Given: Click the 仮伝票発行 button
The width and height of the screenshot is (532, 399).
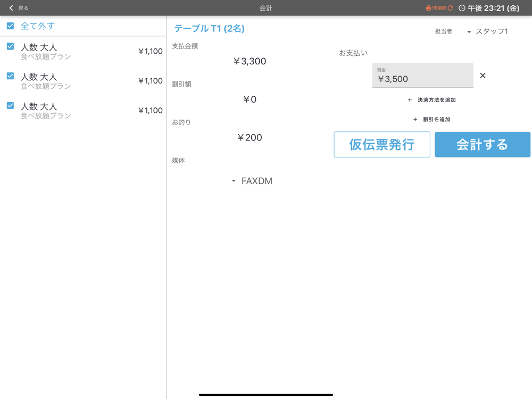Looking at the screenshot, I should point(381,145).
